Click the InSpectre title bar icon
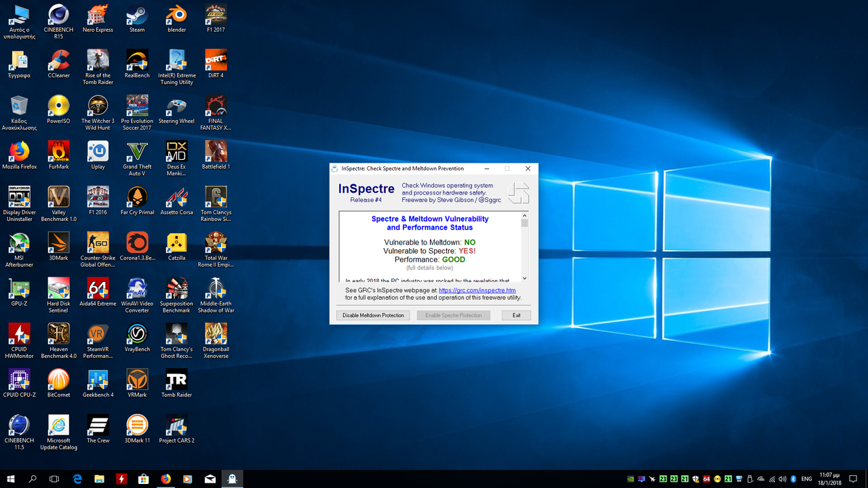 click(335, 169)
